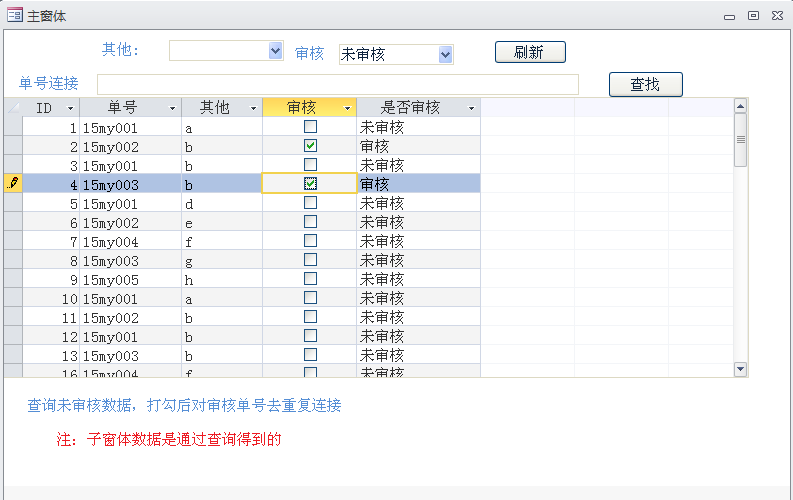
Task: Restore the 主窗体 window size
Action: coord(753,15)
